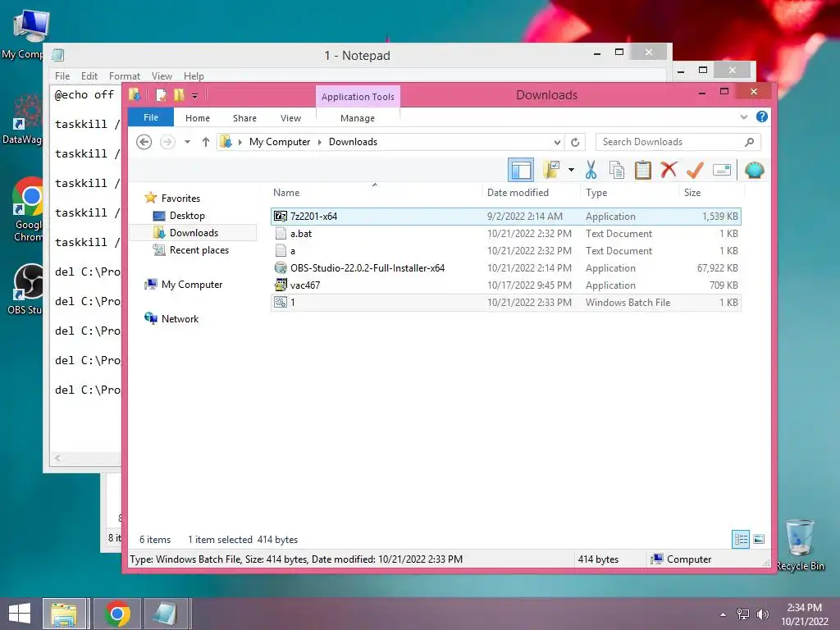
Task: Click the Application Tools contextual tab header
Action: (358, 97)
